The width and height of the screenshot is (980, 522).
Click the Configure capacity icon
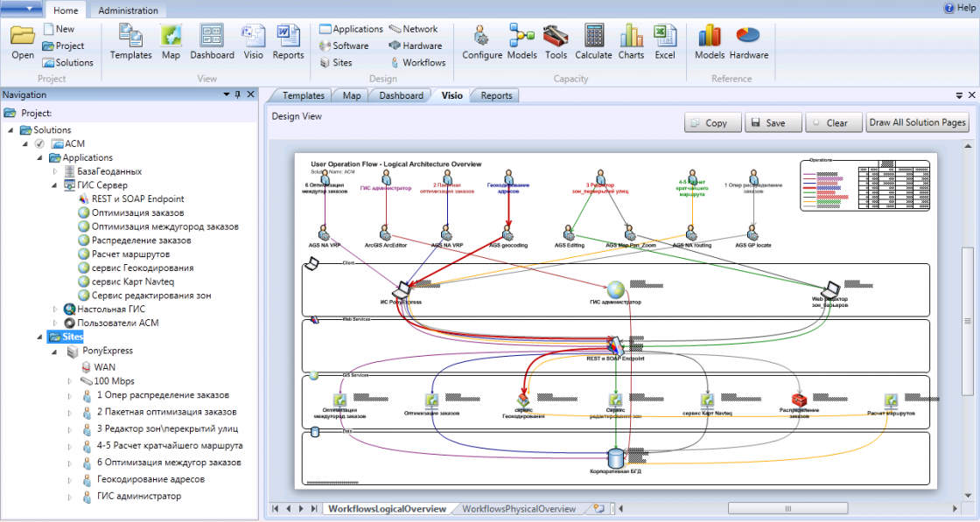[x=482, y=43]
